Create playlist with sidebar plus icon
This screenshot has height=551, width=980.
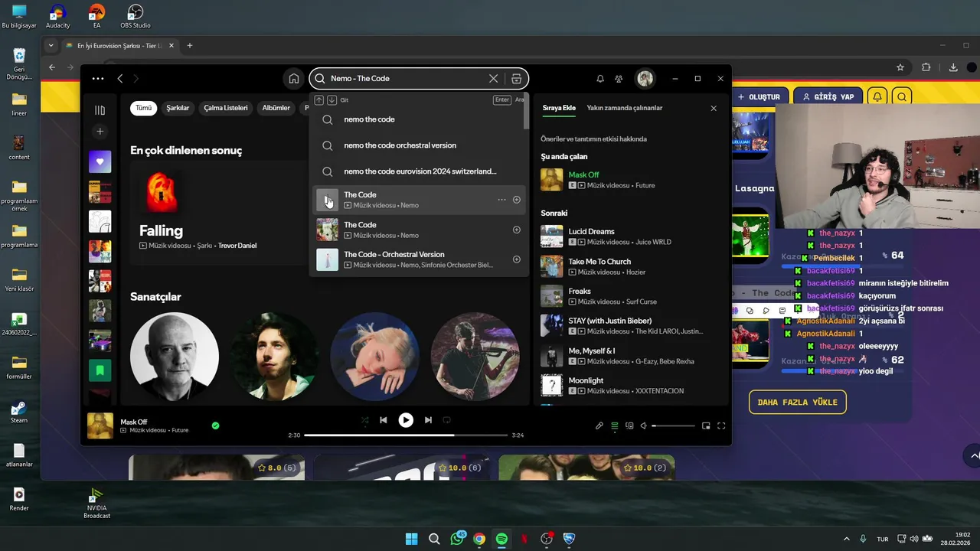point(100,132)
